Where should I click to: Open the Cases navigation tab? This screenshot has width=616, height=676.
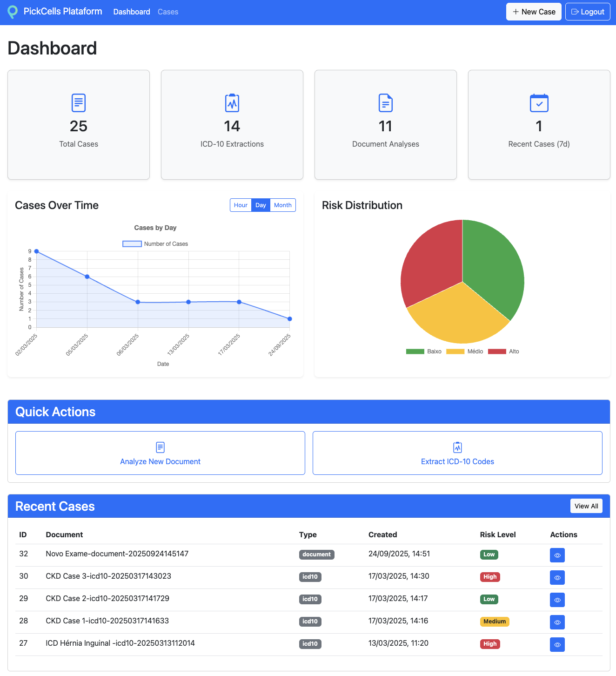pos(168,12)
